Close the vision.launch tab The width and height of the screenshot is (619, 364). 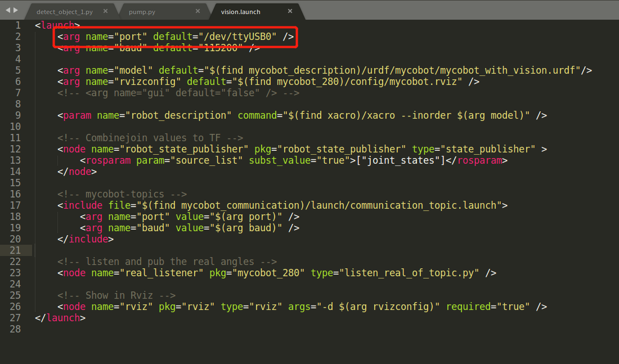click(290, 11)
